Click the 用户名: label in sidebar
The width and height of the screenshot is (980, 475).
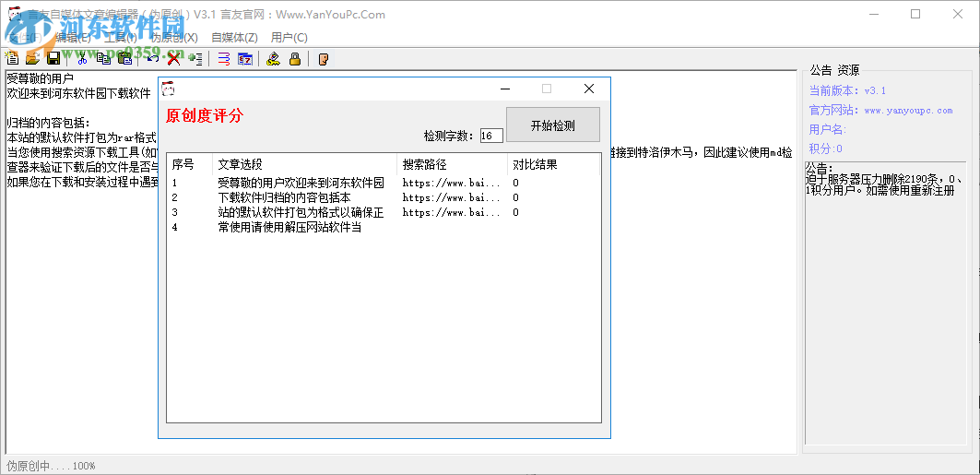point(828,129)
